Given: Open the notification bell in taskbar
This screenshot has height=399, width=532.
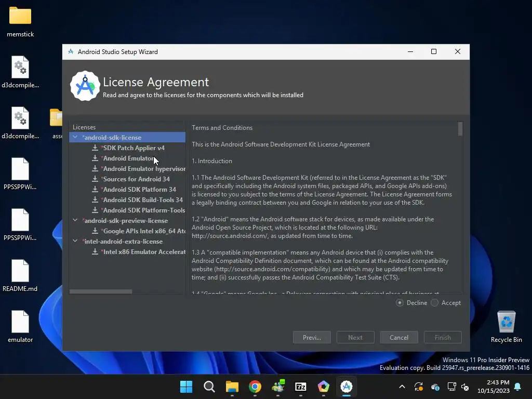Looking at the screenshot, I should [518, 387].
